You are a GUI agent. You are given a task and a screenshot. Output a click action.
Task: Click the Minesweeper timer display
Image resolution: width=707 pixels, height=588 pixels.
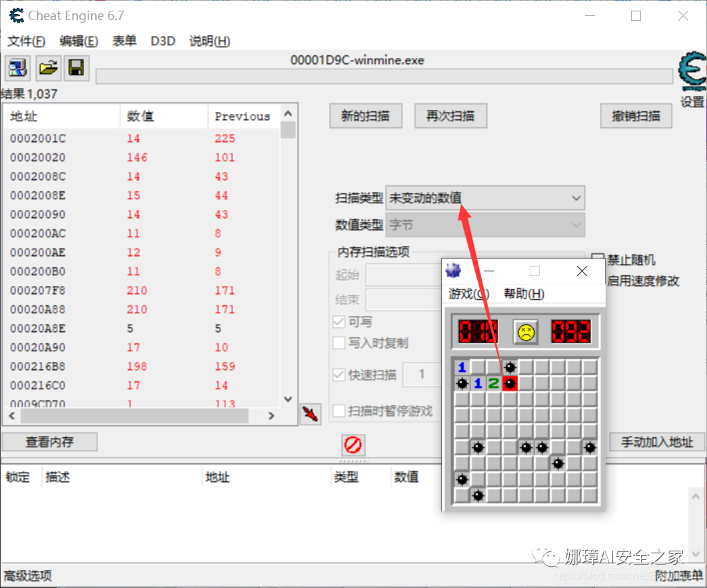(571, 332)
